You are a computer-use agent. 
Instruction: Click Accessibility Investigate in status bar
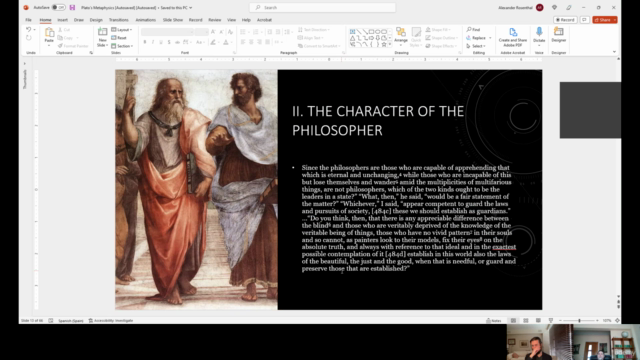(111, 320)
